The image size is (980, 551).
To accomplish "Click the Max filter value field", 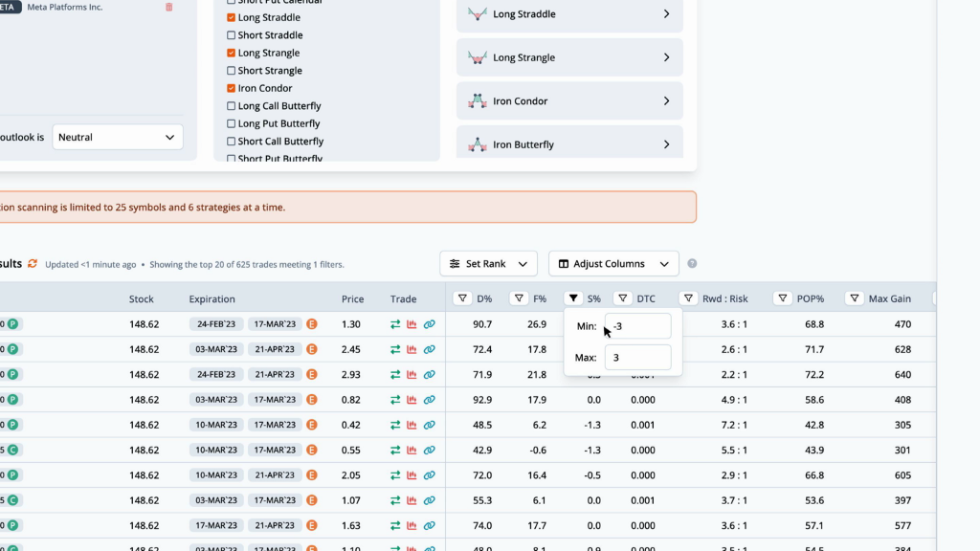I will [x=638, y=358].
